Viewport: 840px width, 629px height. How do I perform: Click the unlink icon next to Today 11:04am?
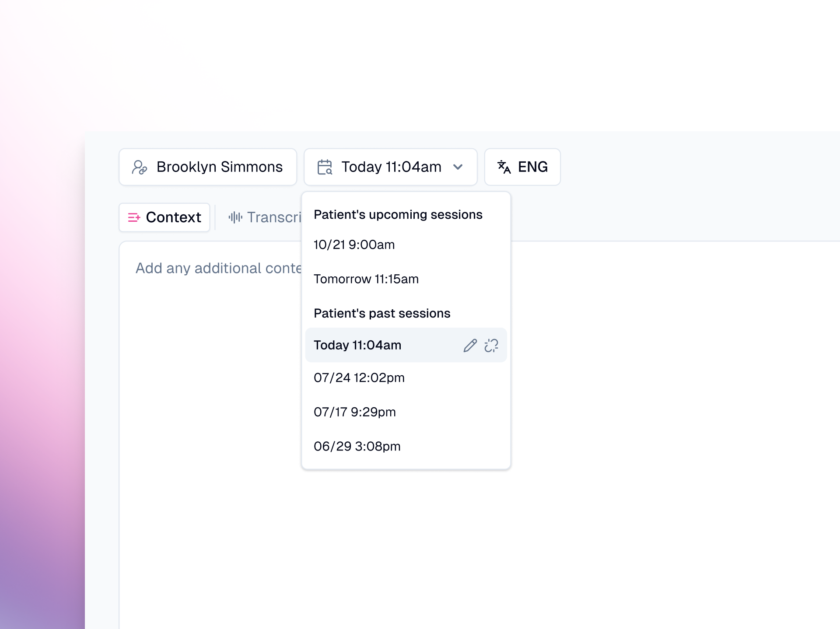point(491,346)
